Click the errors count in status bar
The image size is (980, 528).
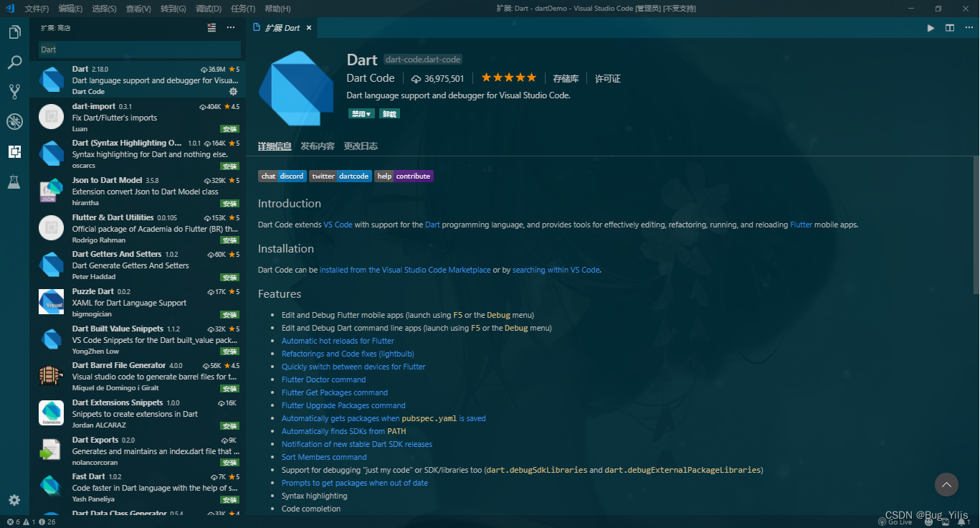[x=14, y=522]
